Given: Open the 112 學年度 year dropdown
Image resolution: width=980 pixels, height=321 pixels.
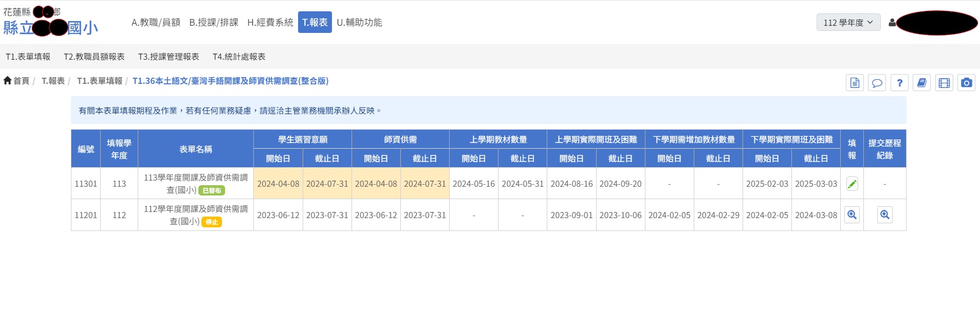Looking at the screenshot, I should tap(848, 23).
